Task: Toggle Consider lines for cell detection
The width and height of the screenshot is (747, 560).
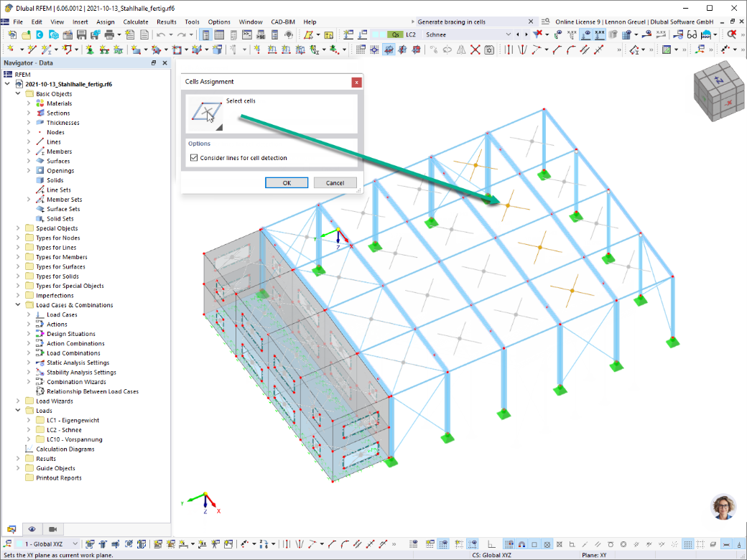Action: click(194, 158)
